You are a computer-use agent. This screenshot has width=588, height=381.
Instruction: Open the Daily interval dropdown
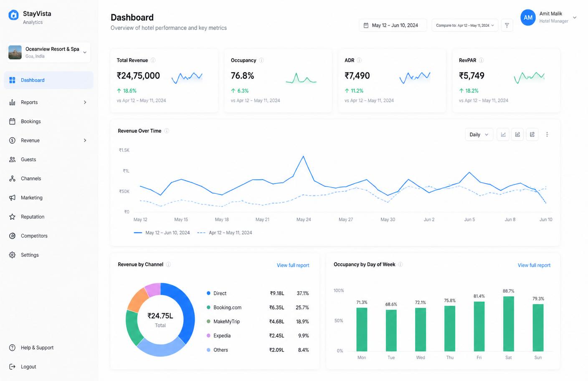(479, 135)
